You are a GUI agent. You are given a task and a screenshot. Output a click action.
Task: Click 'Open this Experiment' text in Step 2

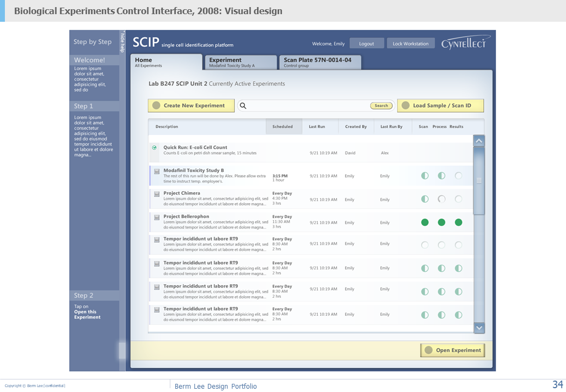coord(88,314)
